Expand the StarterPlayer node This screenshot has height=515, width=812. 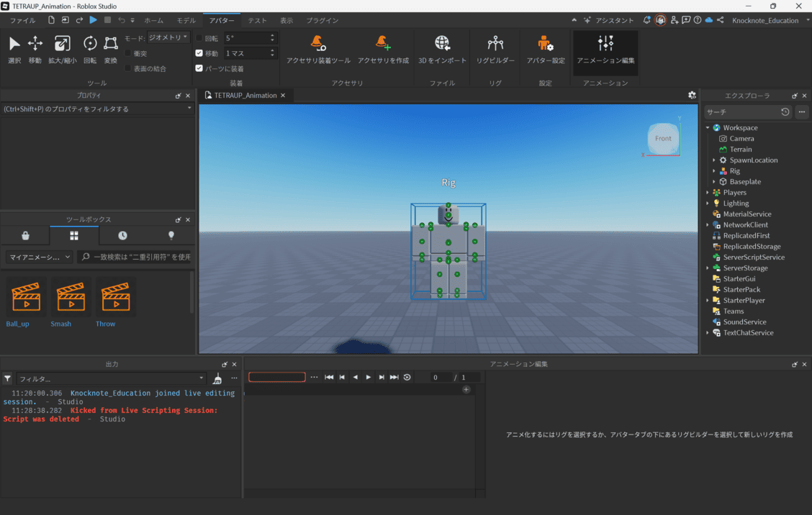point(708,300)
